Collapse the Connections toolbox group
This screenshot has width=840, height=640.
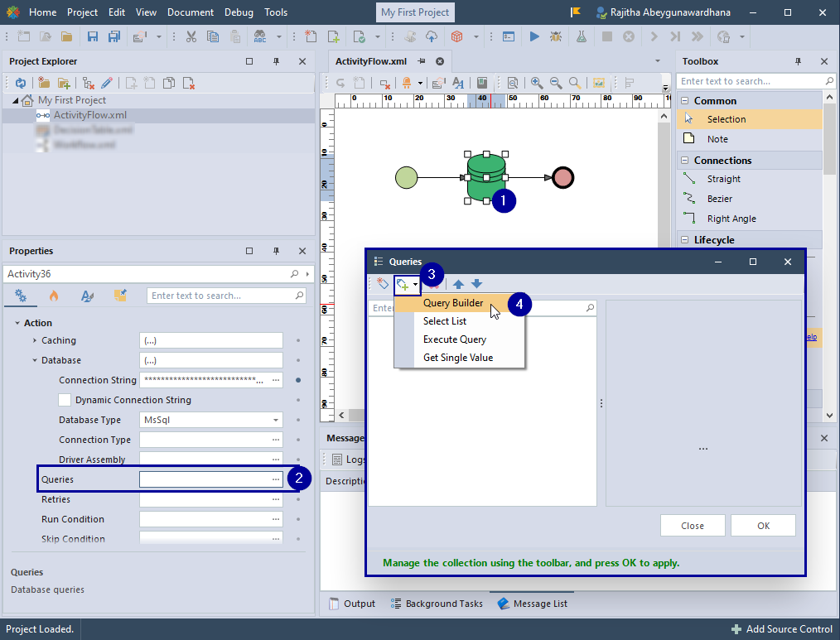[684, 160]
